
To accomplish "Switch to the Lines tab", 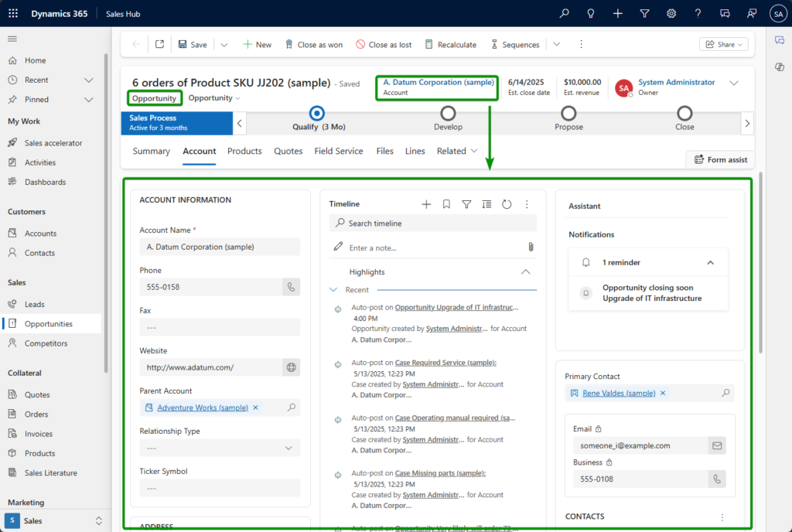I will (415, 151).
